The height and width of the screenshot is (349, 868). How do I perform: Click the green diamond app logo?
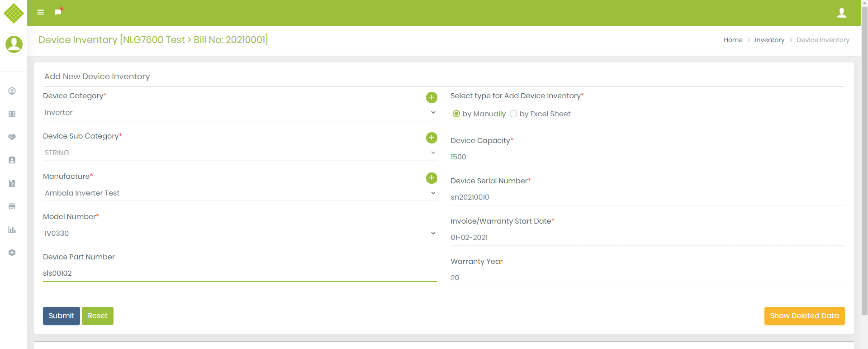pos(14,13)
